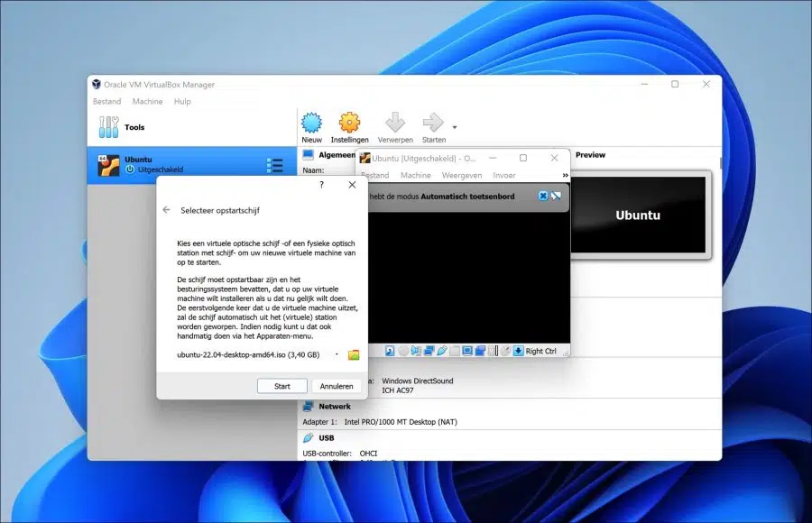The image size is (812, 523).
Task: Select the Ubuntu VM in the list
Action: click(191, 165)
